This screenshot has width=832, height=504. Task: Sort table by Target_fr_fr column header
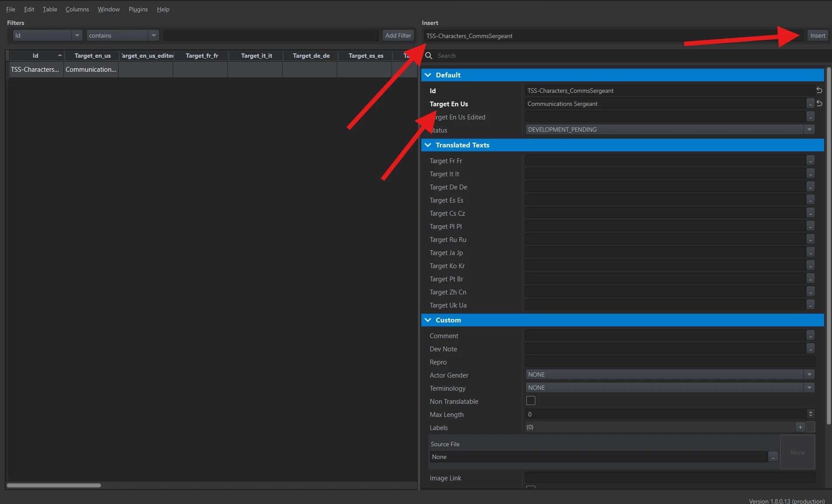click(x=202, y=56)
